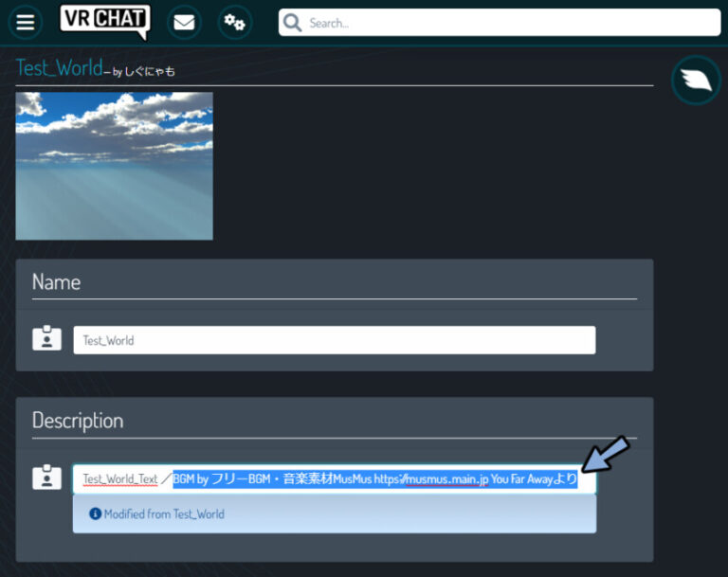Open settings with the gears icon
The width and height of the screenshot is (728, 577).
click(234, 23)
